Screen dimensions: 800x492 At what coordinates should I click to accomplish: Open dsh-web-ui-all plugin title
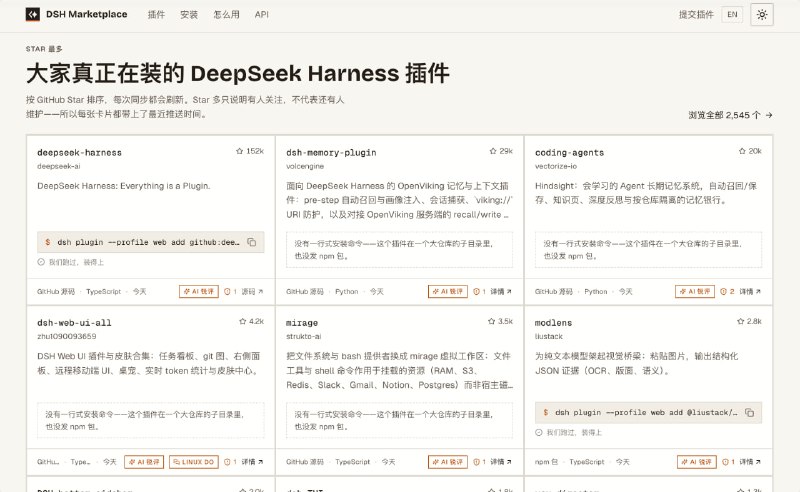pyautogui.click(x=74, y=323)
